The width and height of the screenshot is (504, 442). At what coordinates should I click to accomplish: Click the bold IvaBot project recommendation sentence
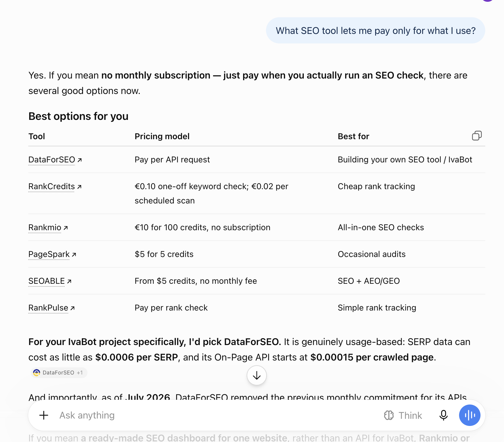(x=155, y=342)
